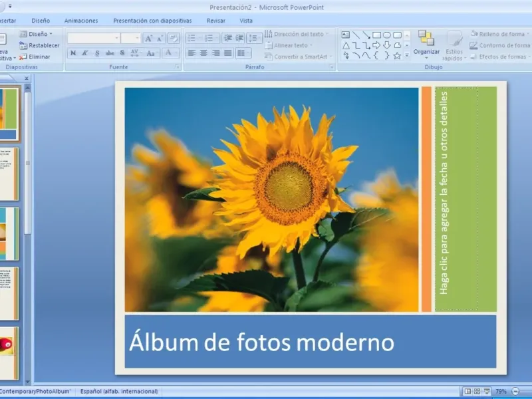The height and width of the screenshot is (399, 532).
Task: Select the five-point star shape
Action: pos(397,56)
